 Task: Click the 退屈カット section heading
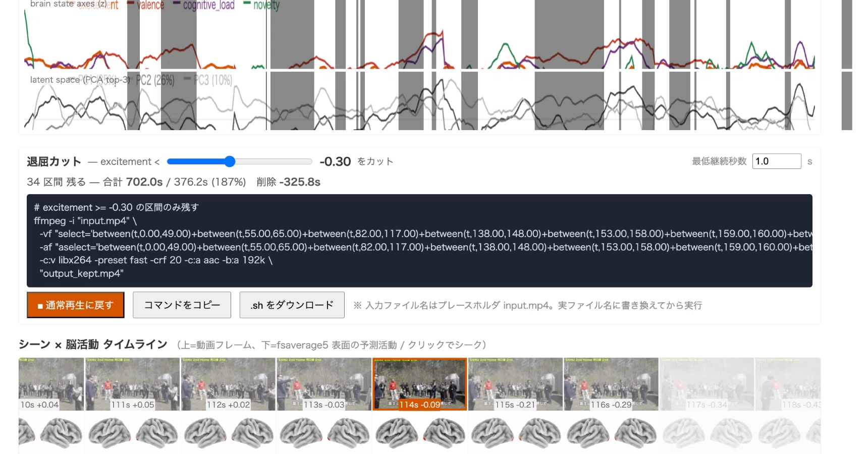[x=54, y=161]
